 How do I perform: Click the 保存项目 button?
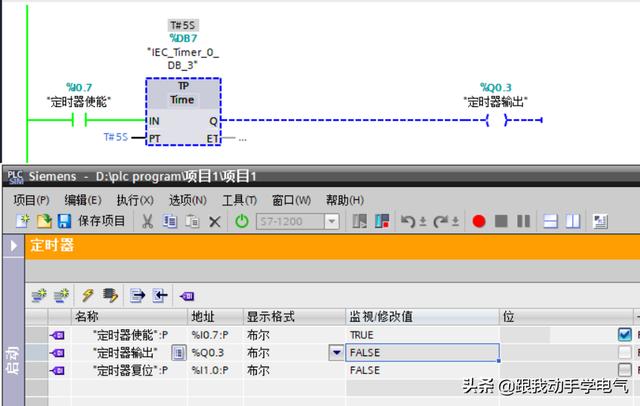pos(101,221)
